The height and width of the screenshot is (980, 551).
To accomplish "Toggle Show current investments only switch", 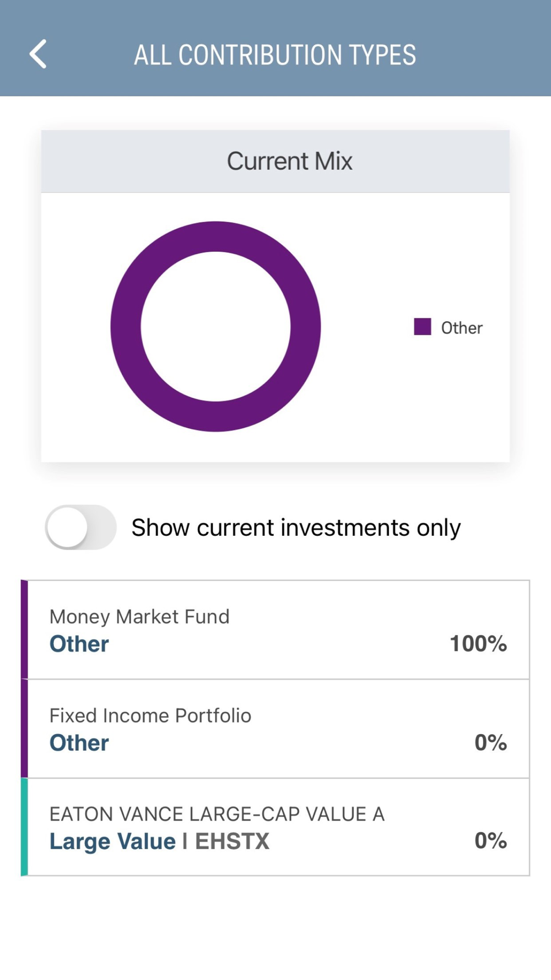I will 80,527.
